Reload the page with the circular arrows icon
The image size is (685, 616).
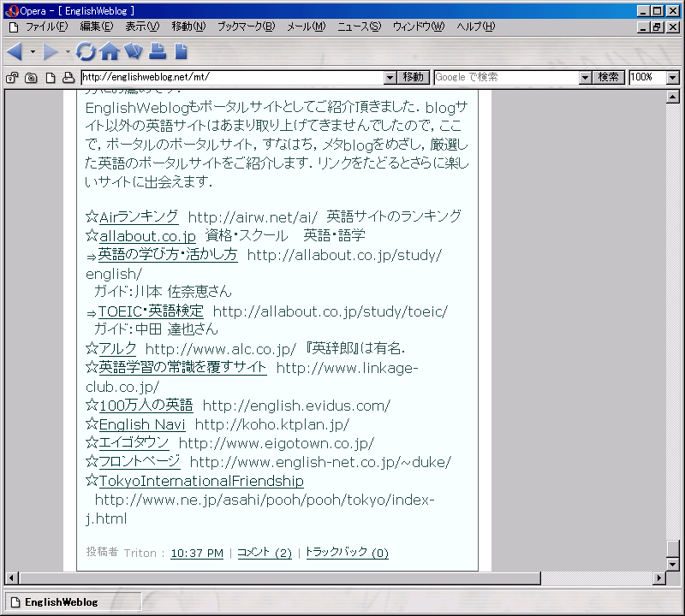(x=86, y=51)
